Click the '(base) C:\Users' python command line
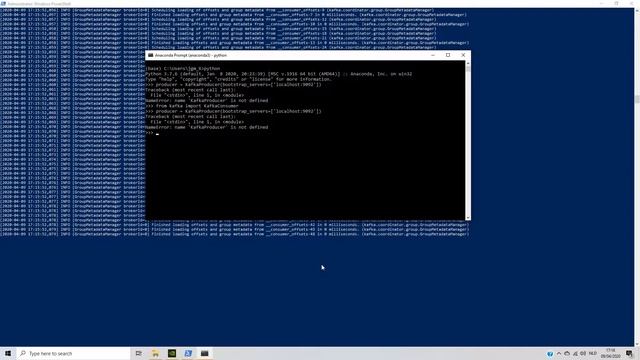The width and height of the screenshot is (640, 360). tap(183, 69)
